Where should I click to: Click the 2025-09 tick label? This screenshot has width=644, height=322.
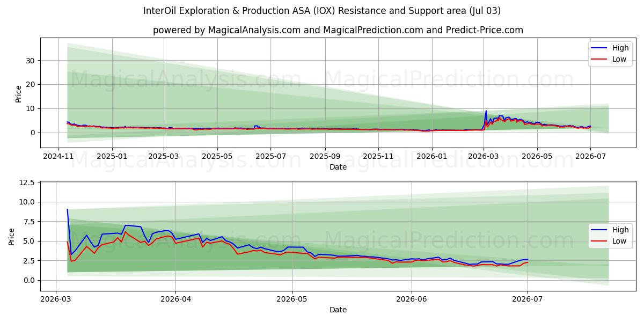point(325,156)
